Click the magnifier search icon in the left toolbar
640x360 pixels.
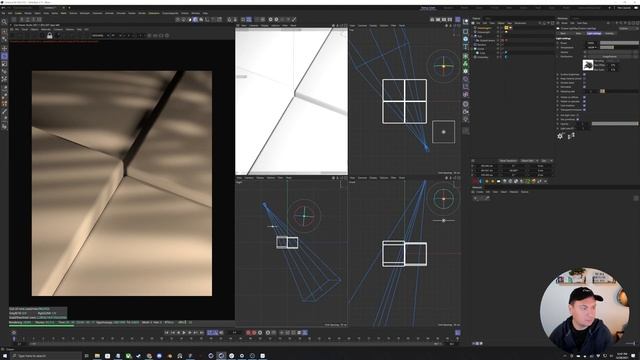[4, 22]
